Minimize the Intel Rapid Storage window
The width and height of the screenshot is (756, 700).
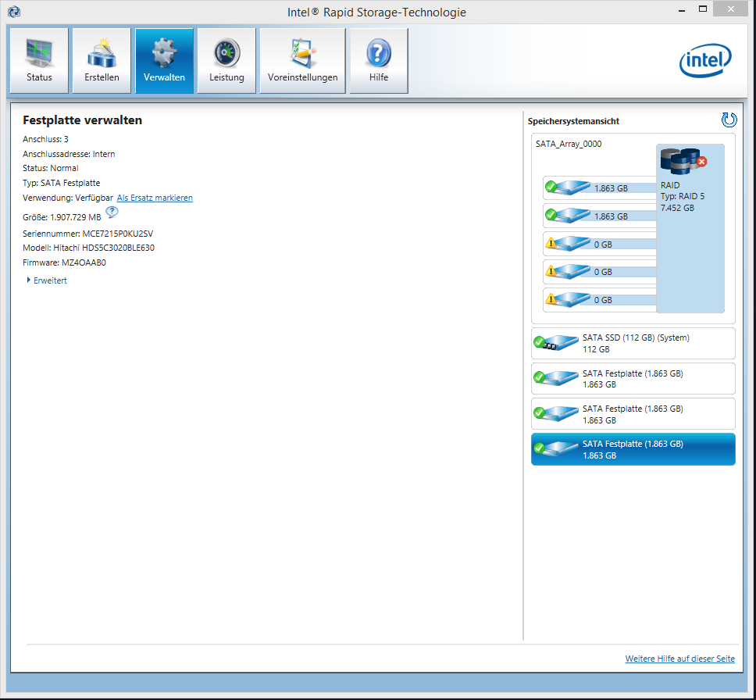(682, 10)
